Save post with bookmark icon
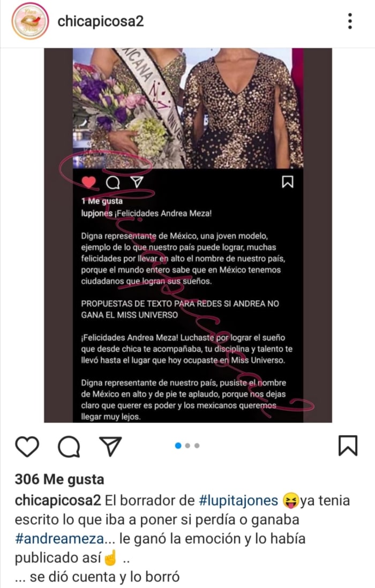Viewport: 375px width, 588px height. tap(348, 446)
